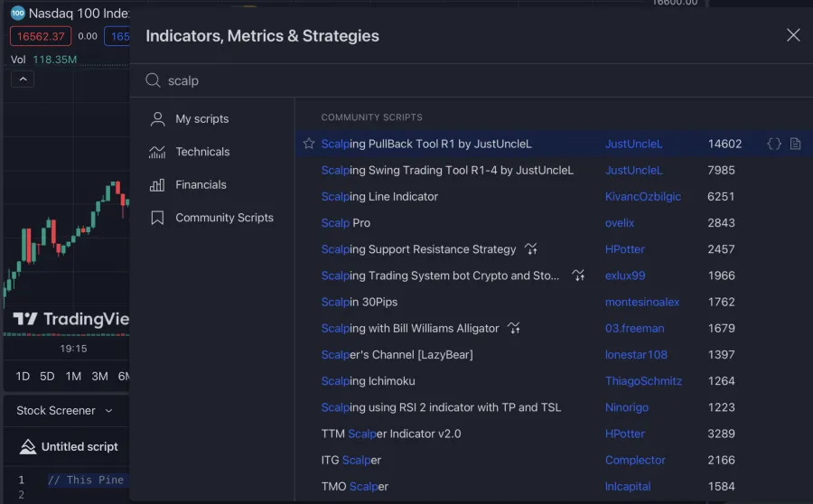Image resolution: width=813 pixels, height=504 pixels.
Task: Open the document details icon for first script
Action: click(x=795, y=144)
